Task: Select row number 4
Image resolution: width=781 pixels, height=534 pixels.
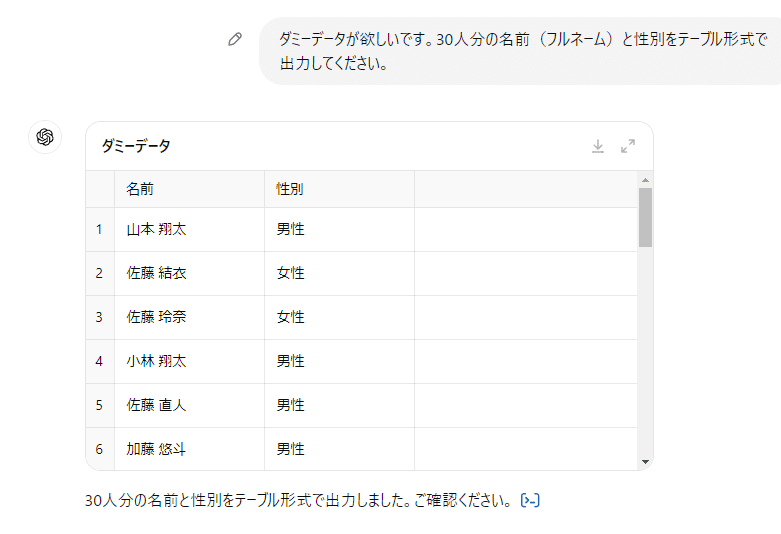Action: pos(100,361)
